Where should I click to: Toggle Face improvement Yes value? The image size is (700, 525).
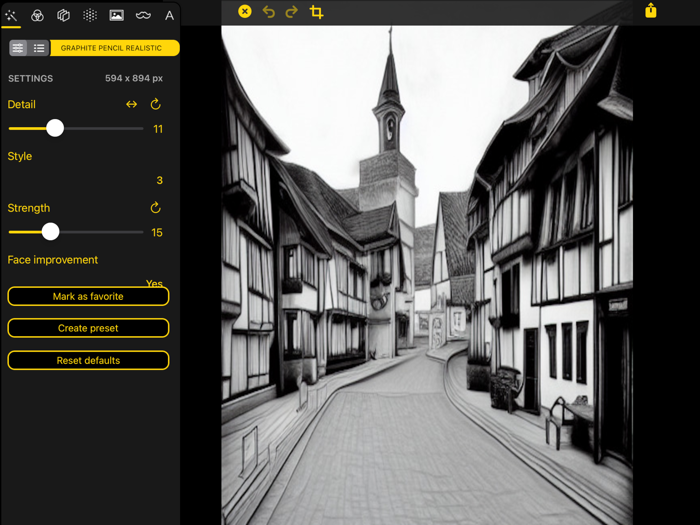pyautogui.click(x=154, y=283)
